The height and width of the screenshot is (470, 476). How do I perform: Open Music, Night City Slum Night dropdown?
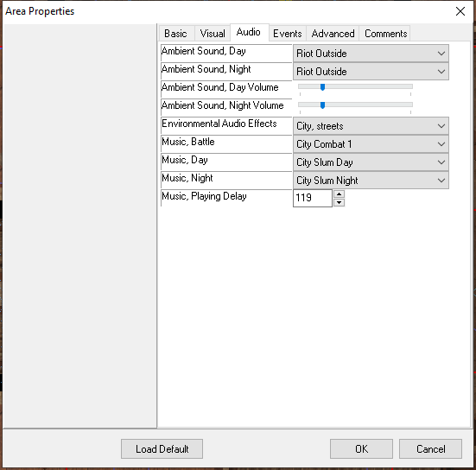[x=371, y=181]
